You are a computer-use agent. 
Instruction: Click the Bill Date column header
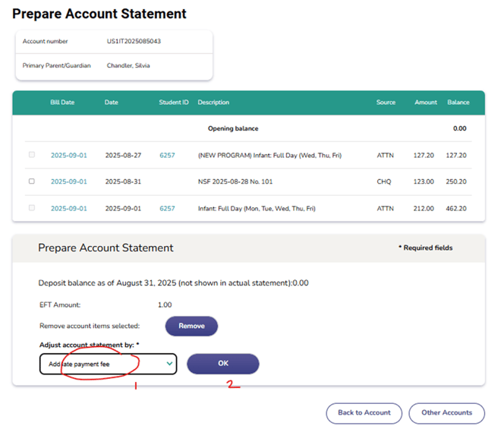[62, 103]
